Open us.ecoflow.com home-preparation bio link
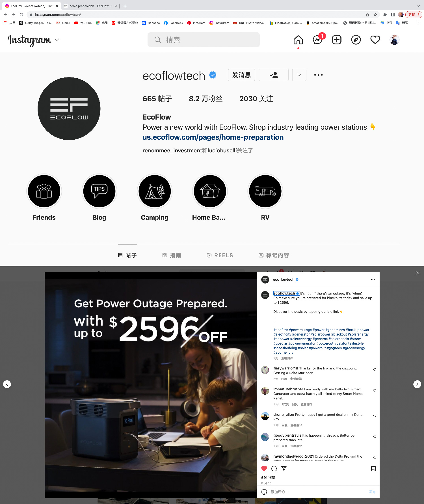 (213, 137)
